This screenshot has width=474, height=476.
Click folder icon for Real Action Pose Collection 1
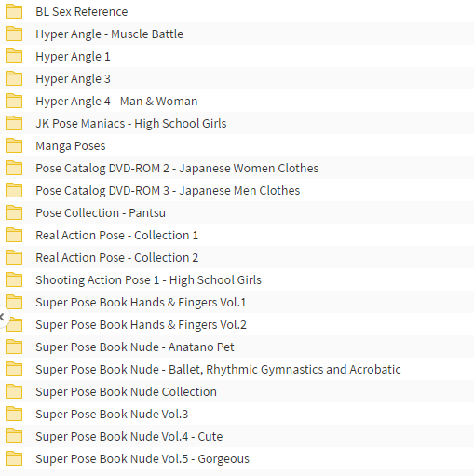tap(14, 235)
